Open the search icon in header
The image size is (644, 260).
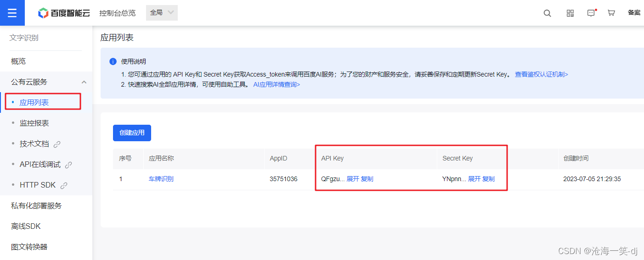pos(547,13)
